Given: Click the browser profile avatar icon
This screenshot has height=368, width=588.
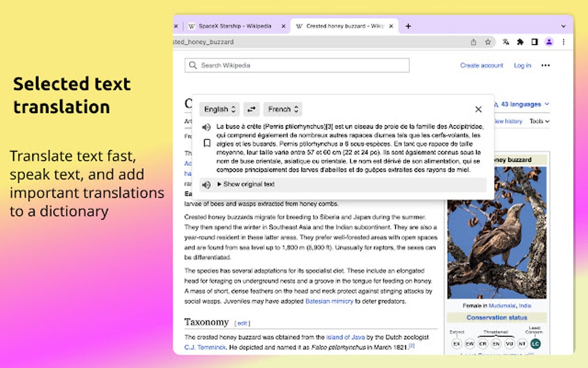Looking at the screenshot, I should point(549,42).
